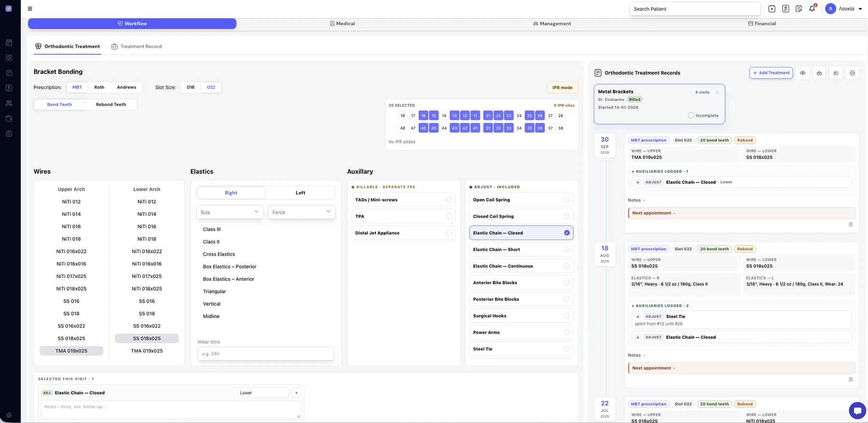Delete the 18 AUG visit record

point(851,380)
